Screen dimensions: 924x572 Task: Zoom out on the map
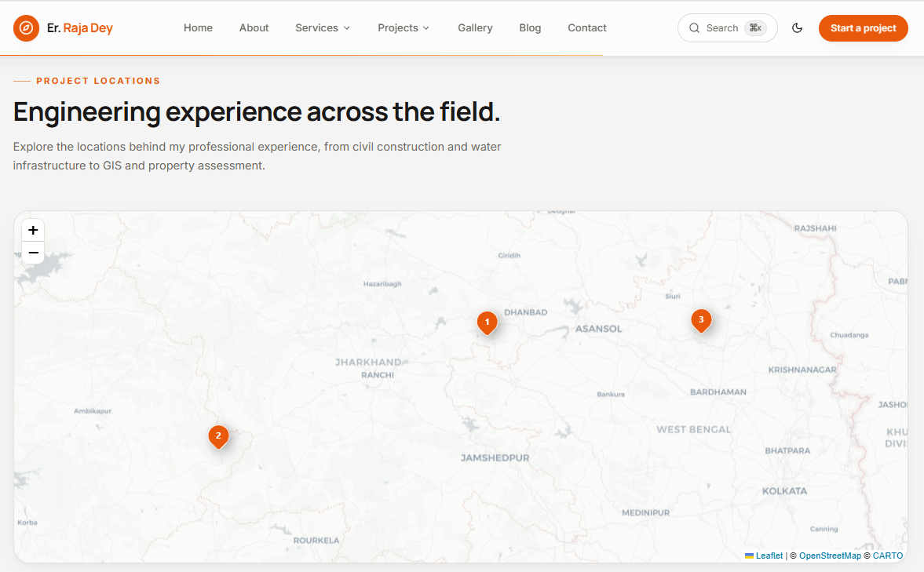pyautogui.click(x=33, y=252)
